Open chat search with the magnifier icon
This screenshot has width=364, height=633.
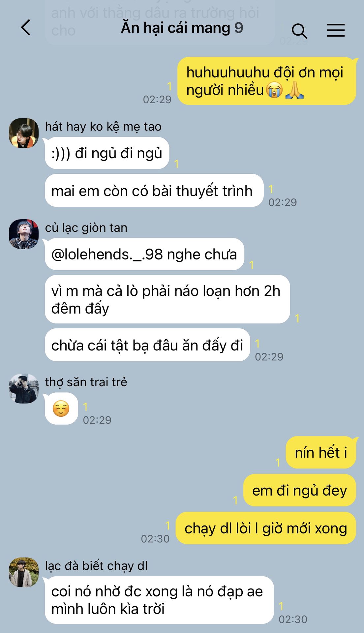pos(299,31)
